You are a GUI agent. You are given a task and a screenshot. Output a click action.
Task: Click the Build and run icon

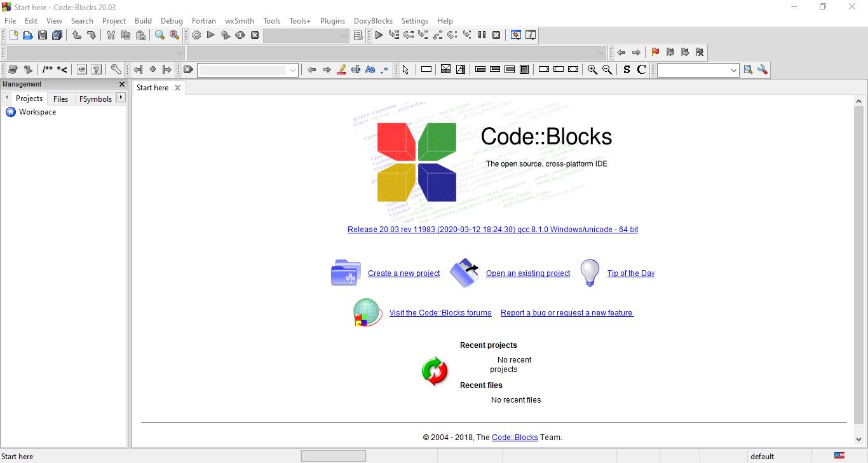pos(226,36)
